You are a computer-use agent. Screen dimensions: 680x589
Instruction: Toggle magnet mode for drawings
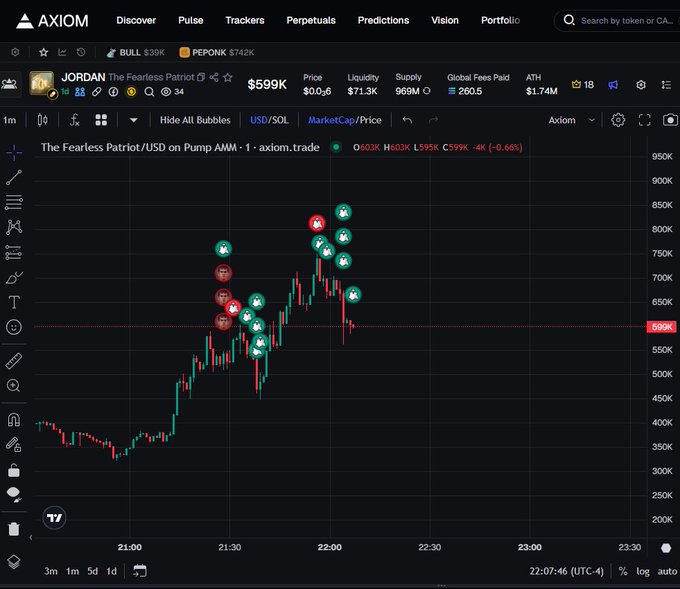pos(14,420)
